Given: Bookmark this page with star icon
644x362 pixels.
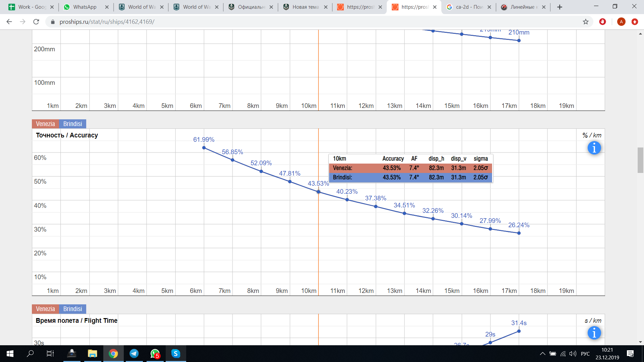Looking at the screenshot, I should tap(586, 22).
